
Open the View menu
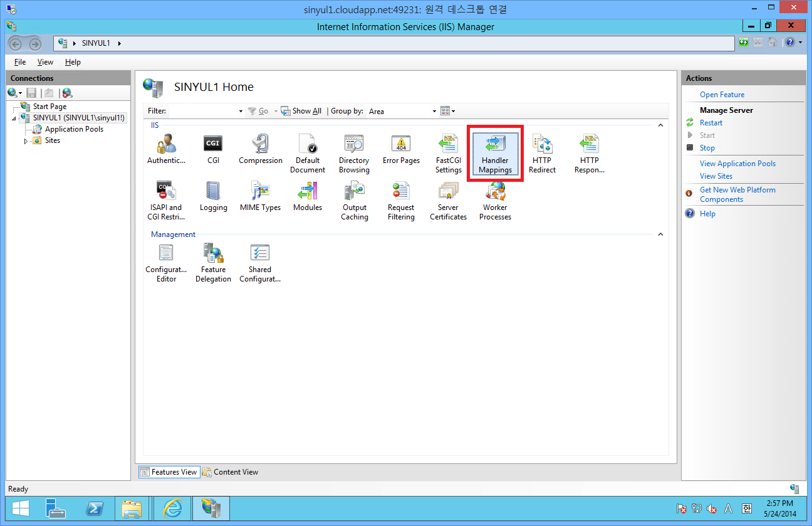tap(45, 62)
